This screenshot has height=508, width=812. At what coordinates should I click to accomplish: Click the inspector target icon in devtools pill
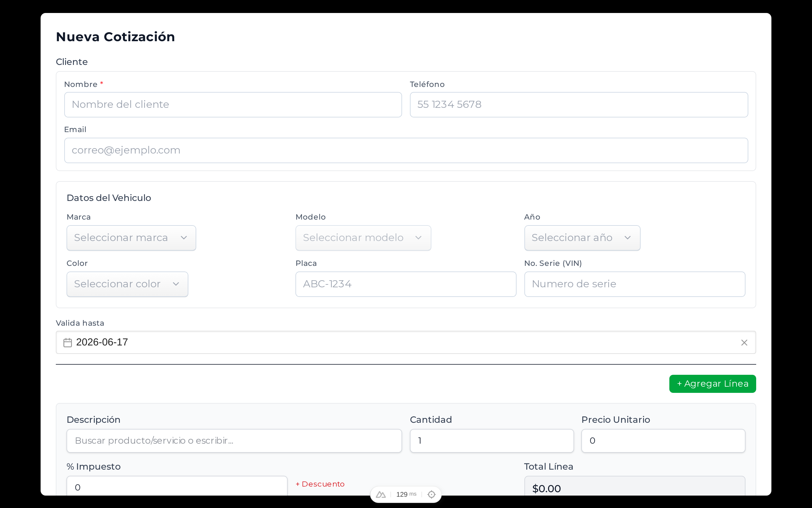point(431,494)
